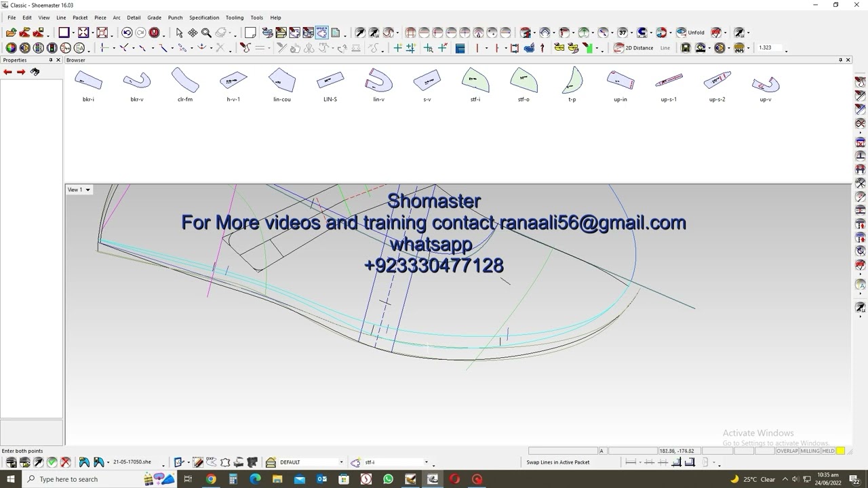Image resolution: width=868 pixels, height=488 pixels.
Task: Click the red cross cancel icon
Action: click(65, 462)
